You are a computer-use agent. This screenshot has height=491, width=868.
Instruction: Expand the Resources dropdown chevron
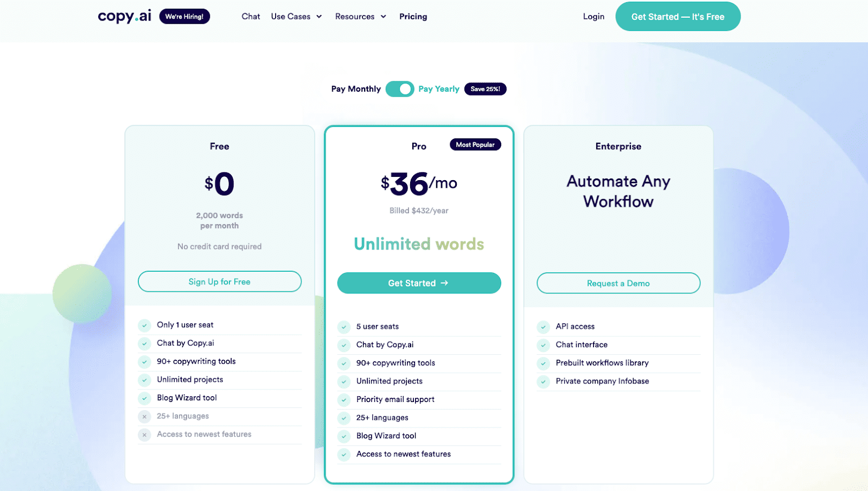coord(383,16)
